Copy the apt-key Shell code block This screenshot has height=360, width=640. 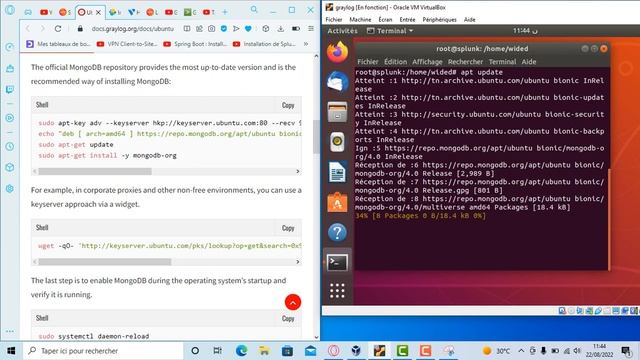[x=288, y=105]
